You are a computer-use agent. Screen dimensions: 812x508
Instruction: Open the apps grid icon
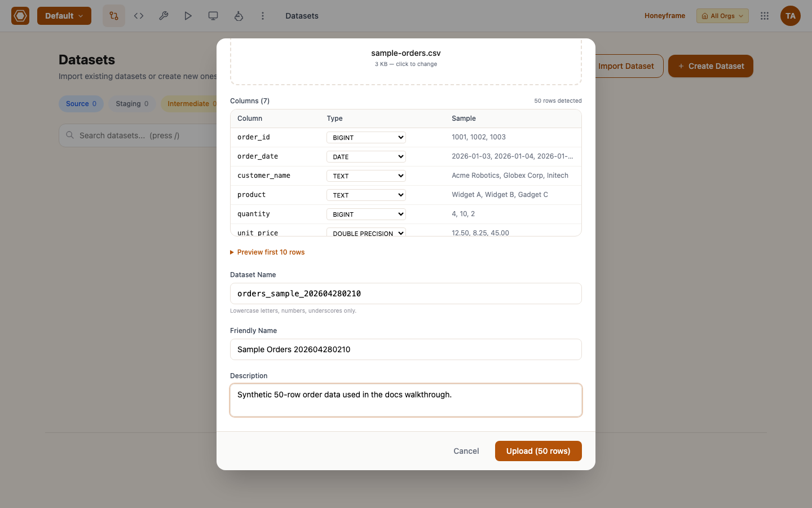click(765, 16)
